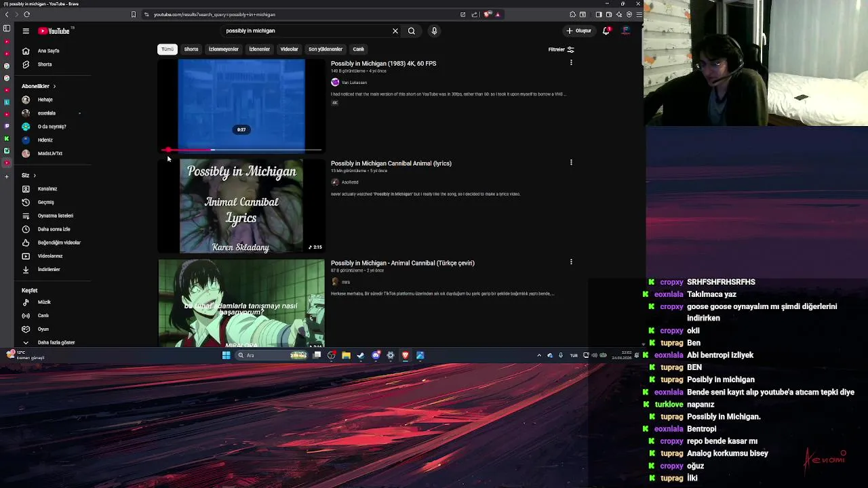Click the anime Türkçe çeviri thumbnail
868x488 pixels.
pos(241,303)
